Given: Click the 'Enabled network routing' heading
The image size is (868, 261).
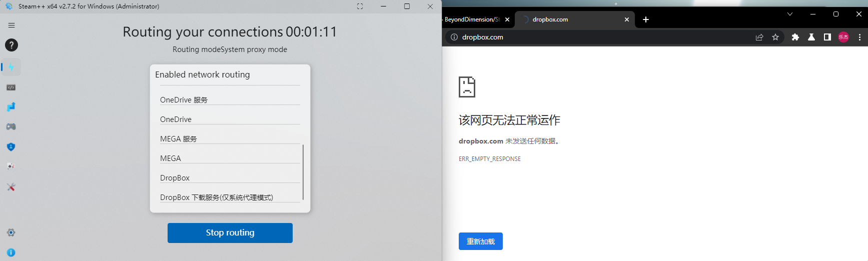Looking at the screenshot, I should (x=203, y=74).
